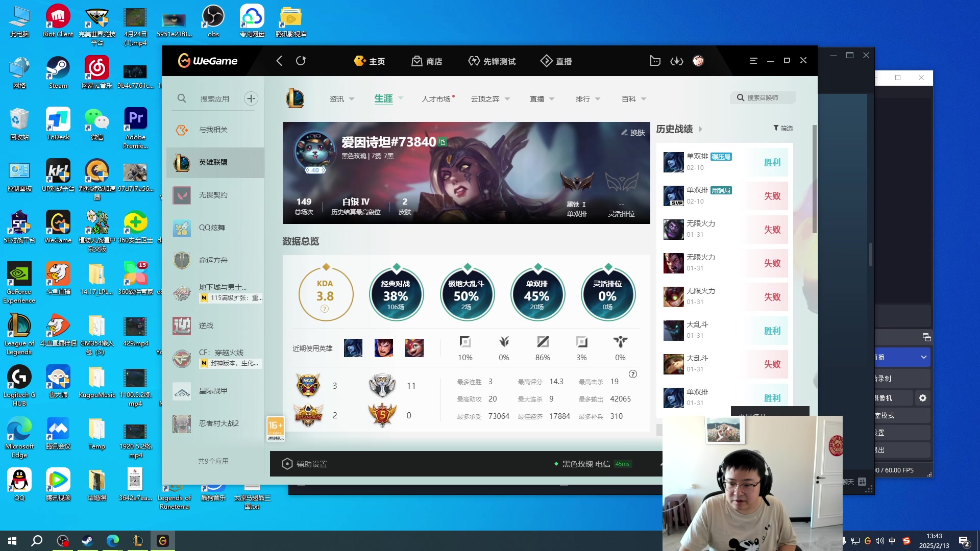This screenshot has height=551, width=980.
Task: Expand the 历史战绩 arrow
Action: coord(700,129)
